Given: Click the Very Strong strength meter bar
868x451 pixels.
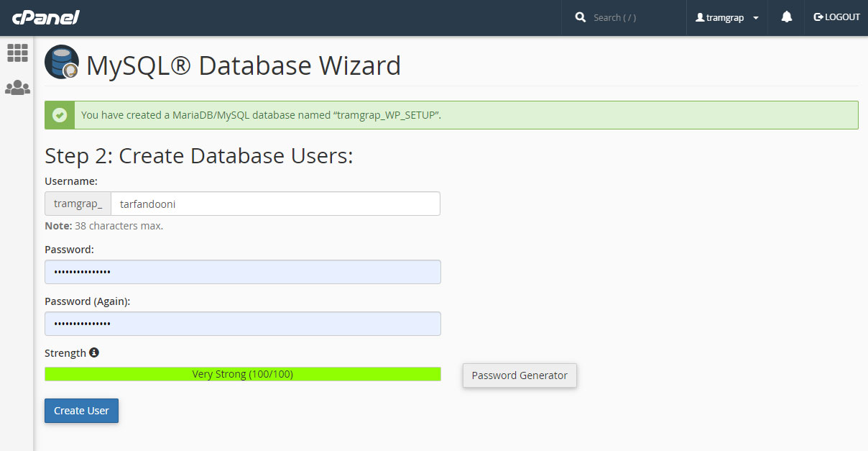Looking at the screenshot, I should point(242,374).
